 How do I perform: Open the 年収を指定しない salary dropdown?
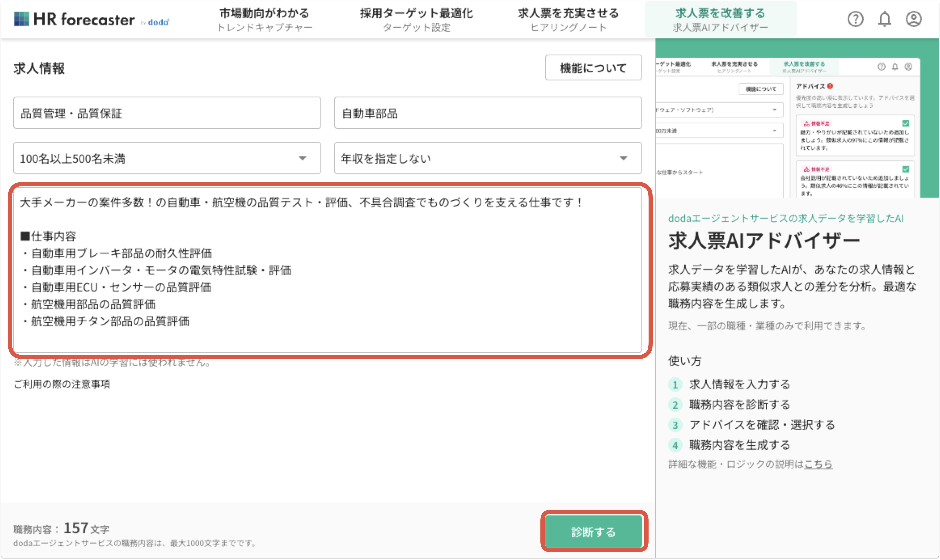tap(488, 158)
